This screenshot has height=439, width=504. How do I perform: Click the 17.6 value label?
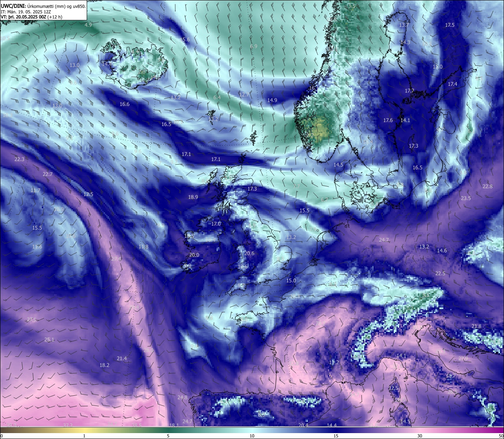click(388, 120)
